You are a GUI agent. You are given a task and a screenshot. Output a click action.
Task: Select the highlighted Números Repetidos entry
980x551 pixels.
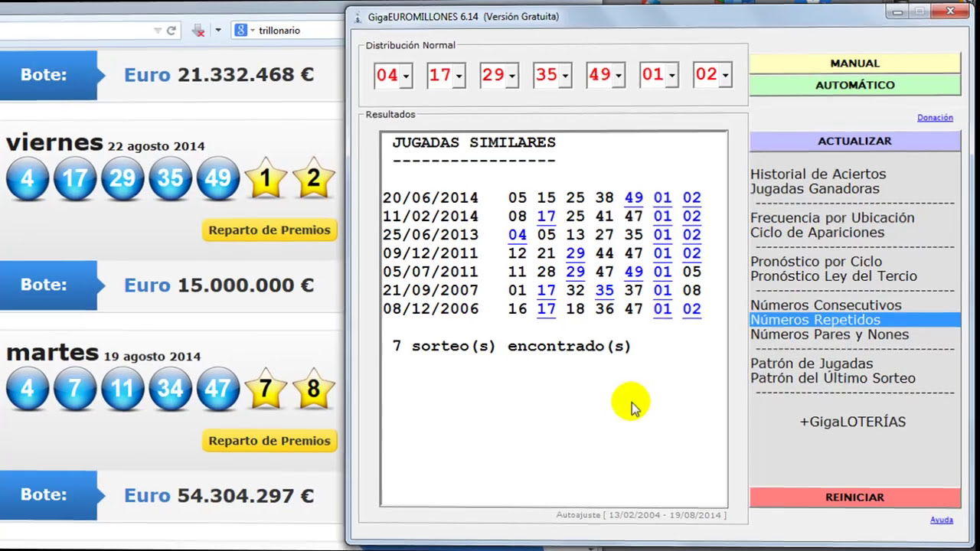click(855, 320)
